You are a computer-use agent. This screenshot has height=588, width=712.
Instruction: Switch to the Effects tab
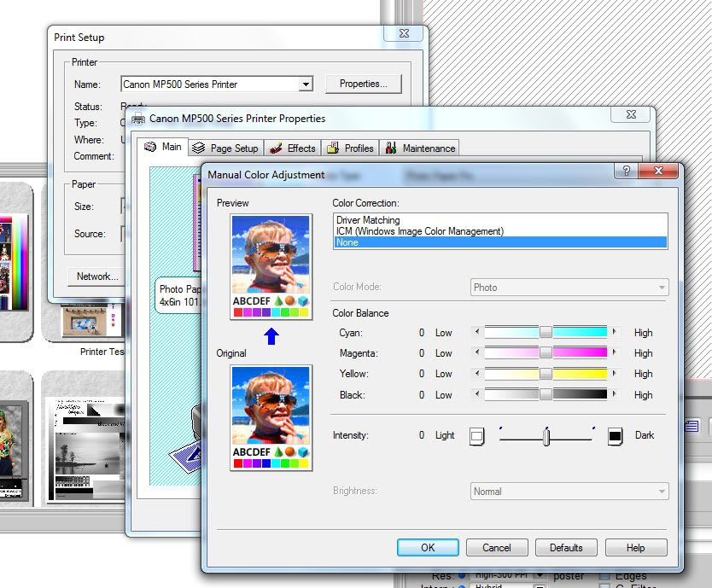(x=293, y=148)
